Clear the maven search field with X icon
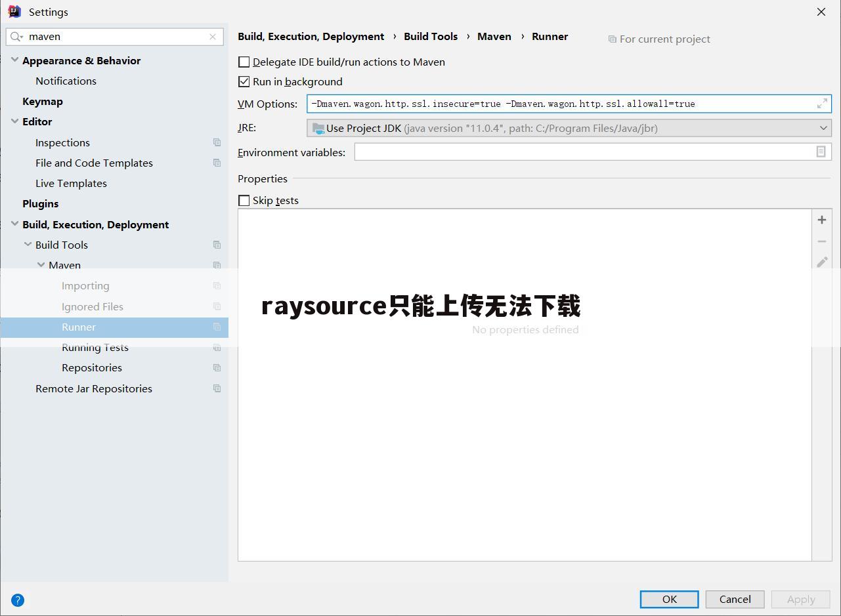 pyautogui.click(x=213, y=37)
